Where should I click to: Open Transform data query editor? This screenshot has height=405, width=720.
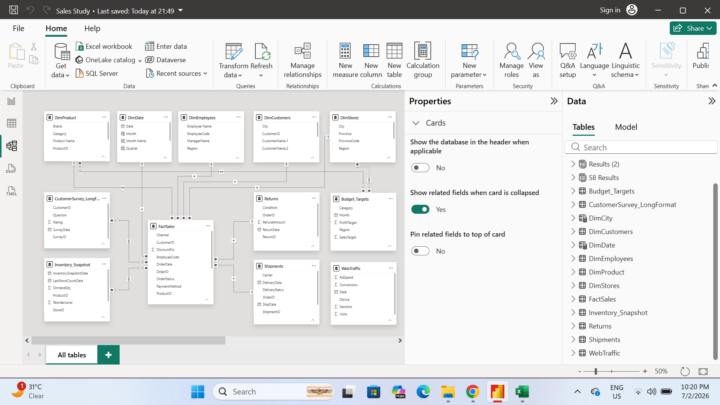pyautogui.click(x=233, y=60)
